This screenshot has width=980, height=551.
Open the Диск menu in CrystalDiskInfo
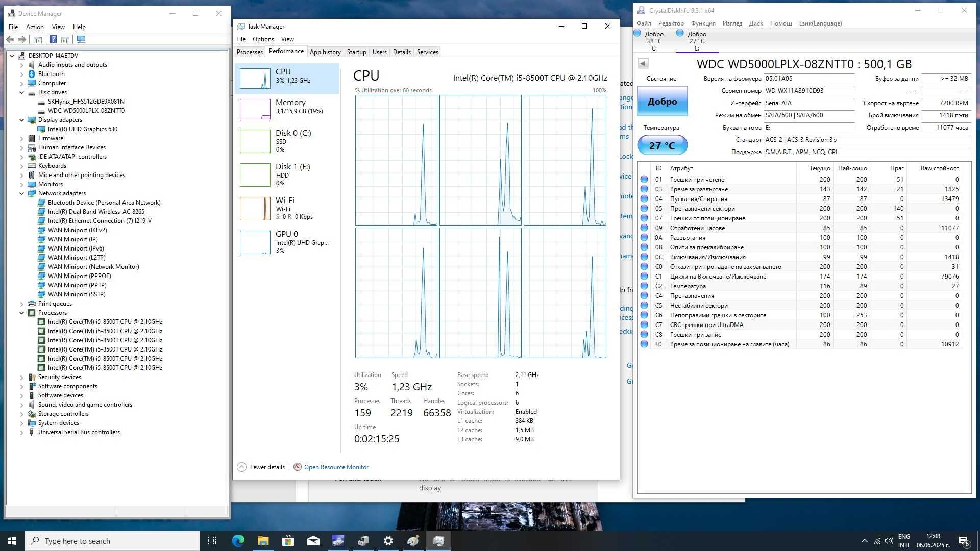(x=756, y=23)
